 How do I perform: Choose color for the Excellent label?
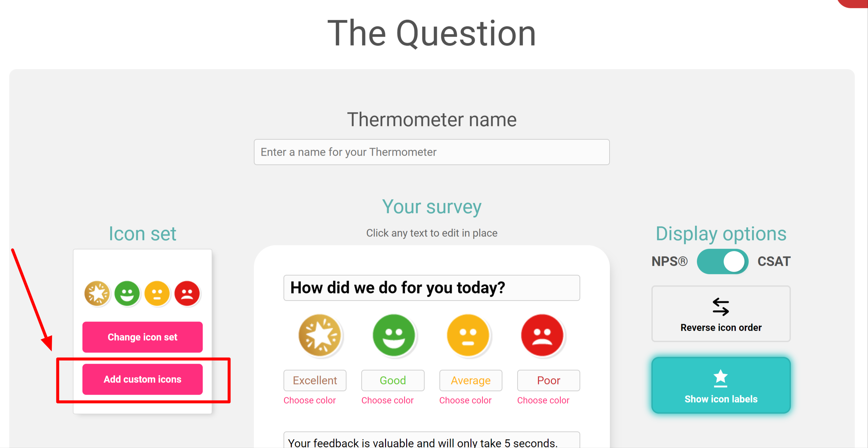(x=310, y=400)
